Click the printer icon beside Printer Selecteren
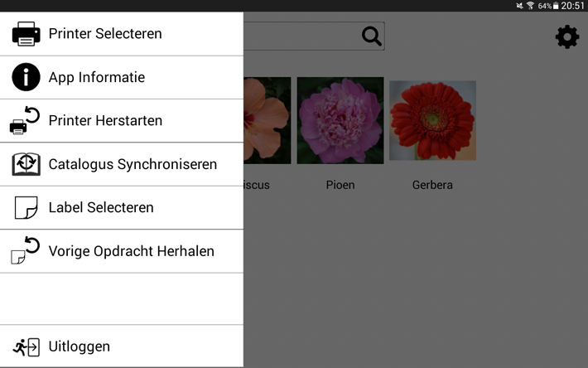 click(26, 34)
